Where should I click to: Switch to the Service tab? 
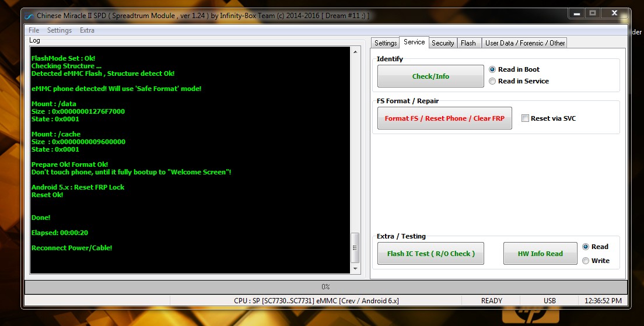(x=414, y=42)
